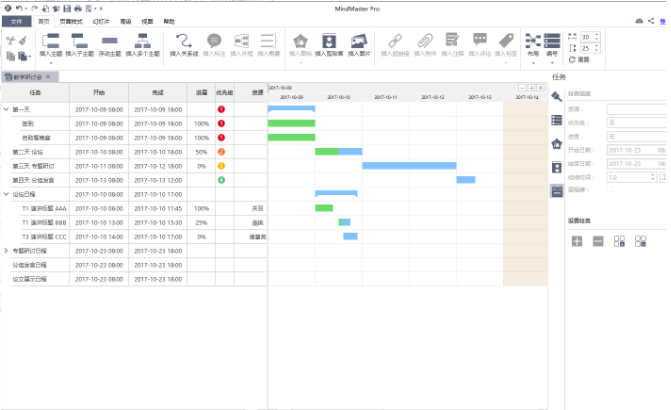Collapse the 论坛日程 task group
The width and height of the screenshot is (671, 410).
pos(6,194)
